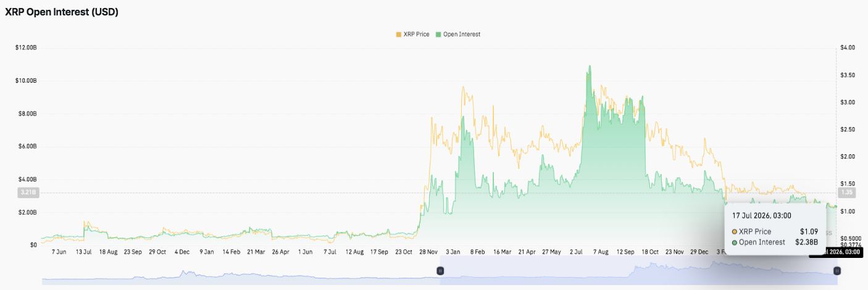Click the $6.00B y-axis label
This screenshot has width=868, height=290.
point(27,146)
